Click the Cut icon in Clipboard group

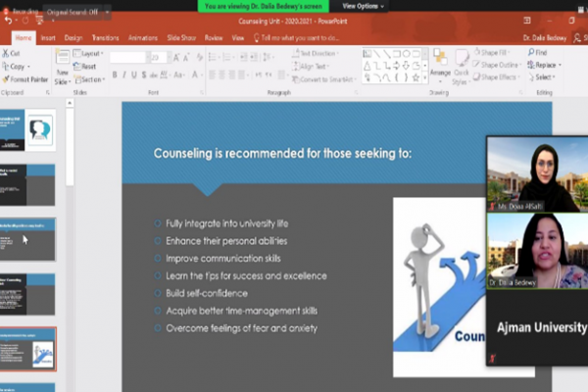(14, 54)
